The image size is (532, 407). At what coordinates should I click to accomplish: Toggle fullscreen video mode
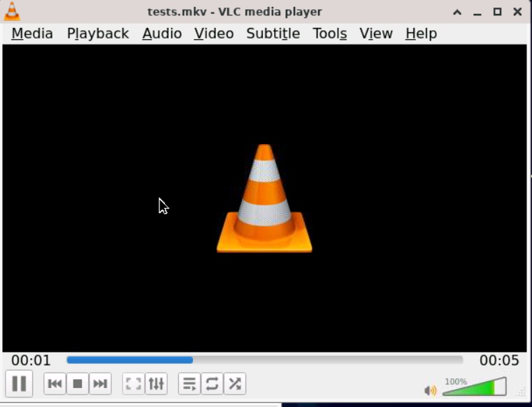pyautogui.click(x=134, y=384)
